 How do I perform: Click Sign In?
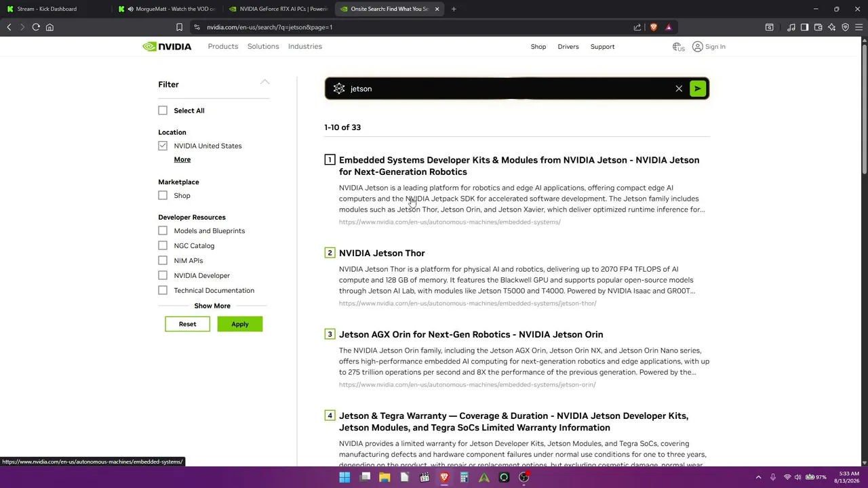709,47
